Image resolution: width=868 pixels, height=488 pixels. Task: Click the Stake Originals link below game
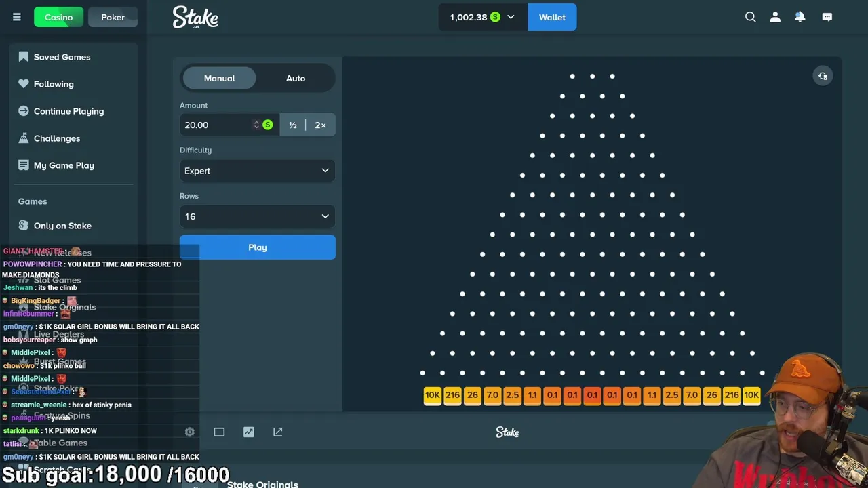[262, 483]
